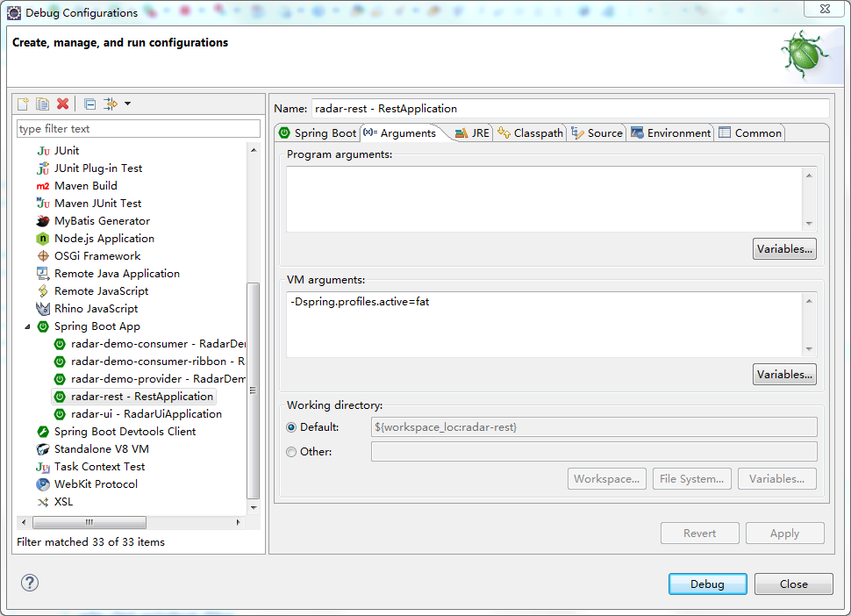Click the Revert button

pyautogui.click(x=699, y=534)
